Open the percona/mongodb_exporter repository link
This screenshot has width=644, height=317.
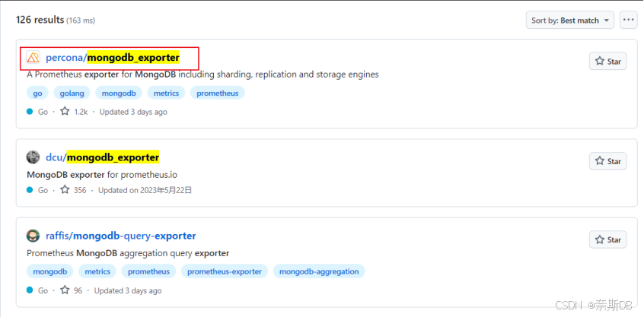coord(113,58)
